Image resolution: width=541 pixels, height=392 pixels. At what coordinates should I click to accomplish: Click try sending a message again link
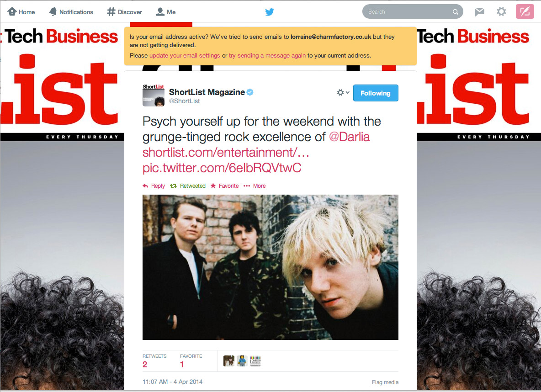pos(267,56)
